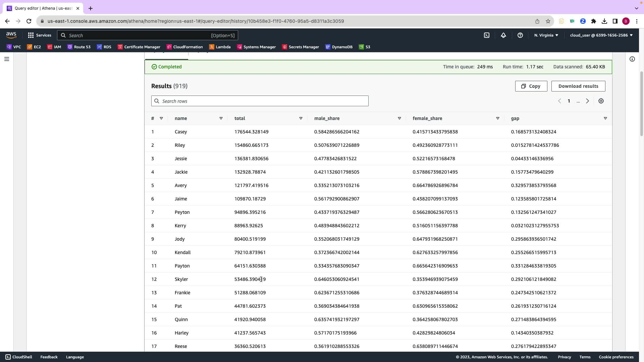Open the info panel icon at right

coord(632,59)
